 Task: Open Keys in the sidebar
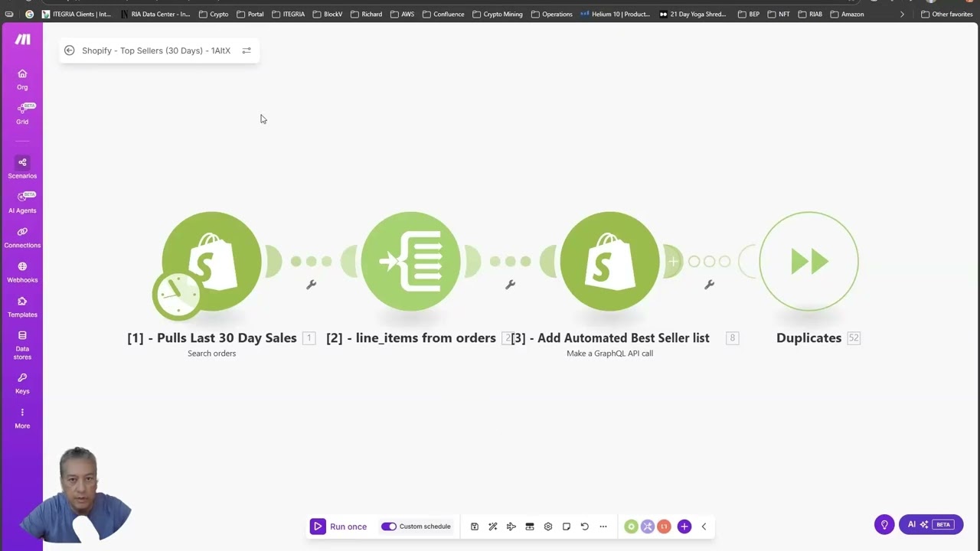tap(22, 383)
